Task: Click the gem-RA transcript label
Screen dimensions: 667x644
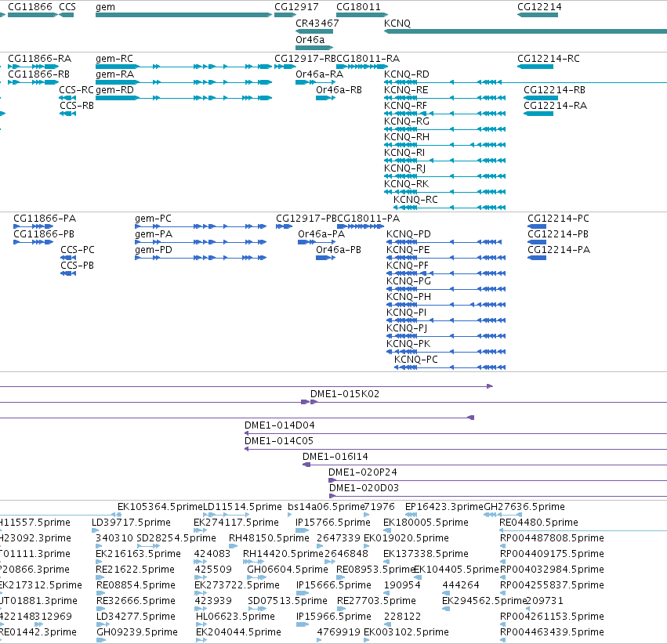Action: (114, 74)
